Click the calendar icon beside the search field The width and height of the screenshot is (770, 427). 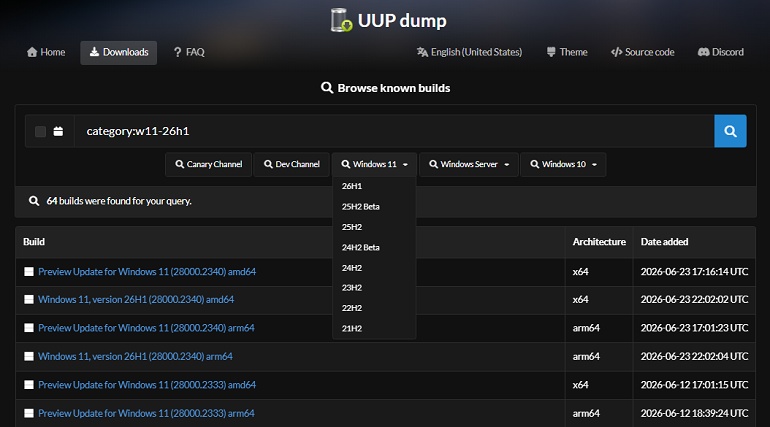(58, 131)
